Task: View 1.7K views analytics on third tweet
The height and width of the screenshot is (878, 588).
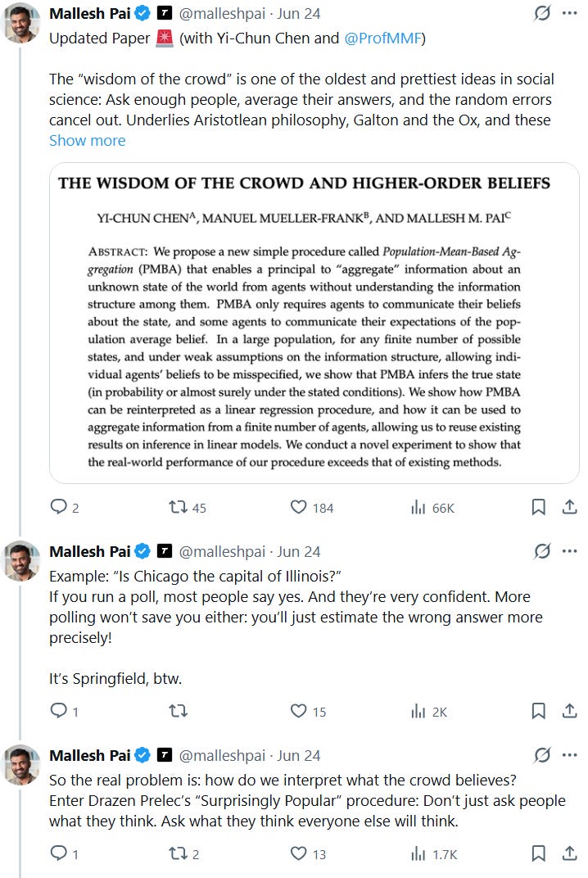Action: point(434,853)
